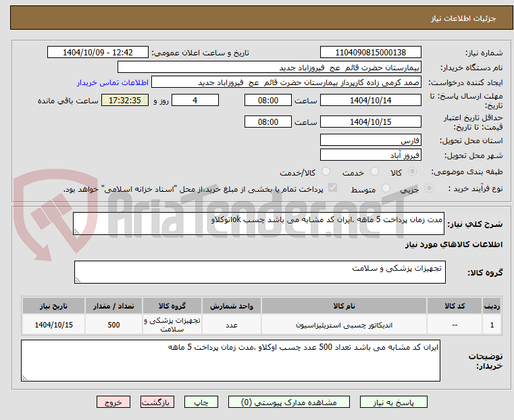This screenshot has height=420, width=514.
Task: Click the need date cell 1404/10/15
Action: pyautogui.click(x=53, y=325)
